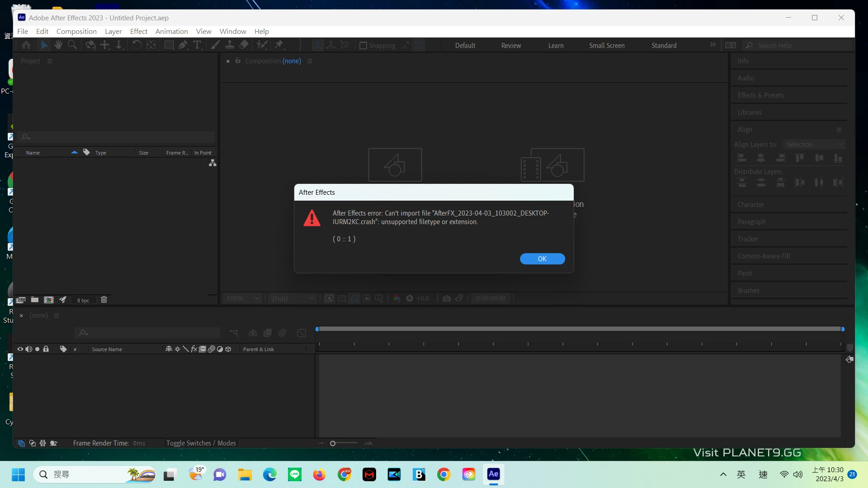Screen dimensions: 868x488
Task: Select the Clone Stamp tool
Action: click(x=230, y=45)
